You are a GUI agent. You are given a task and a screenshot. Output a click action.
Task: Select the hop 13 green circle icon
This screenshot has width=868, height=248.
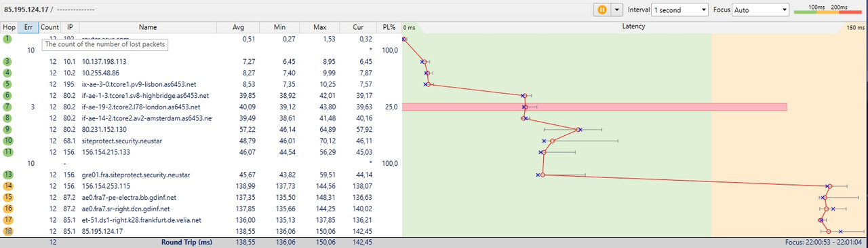click(x=8, y=175)
